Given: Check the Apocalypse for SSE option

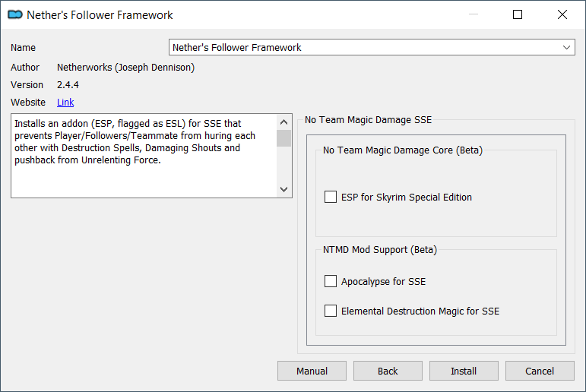Looking at the screenshot, I should [331, 281].
